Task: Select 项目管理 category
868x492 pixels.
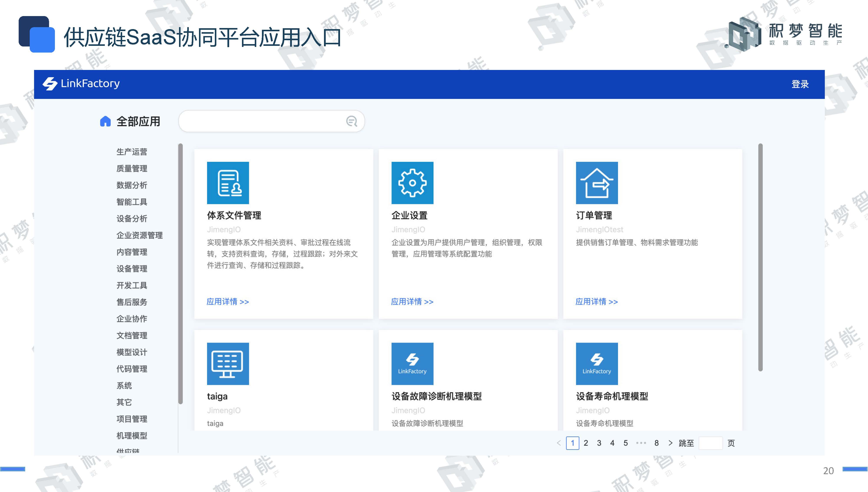Action: (132, 419)
